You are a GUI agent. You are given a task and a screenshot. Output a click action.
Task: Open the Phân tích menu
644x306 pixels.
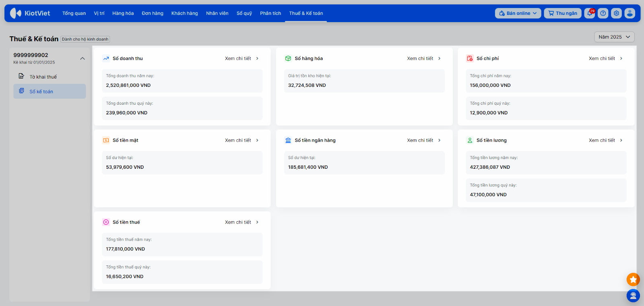click(x=270, y=13)
